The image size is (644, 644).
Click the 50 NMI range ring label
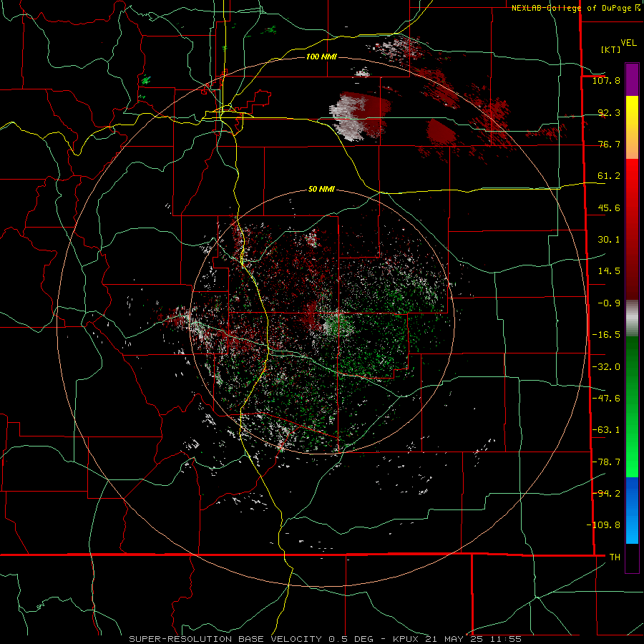coord(321,189)
